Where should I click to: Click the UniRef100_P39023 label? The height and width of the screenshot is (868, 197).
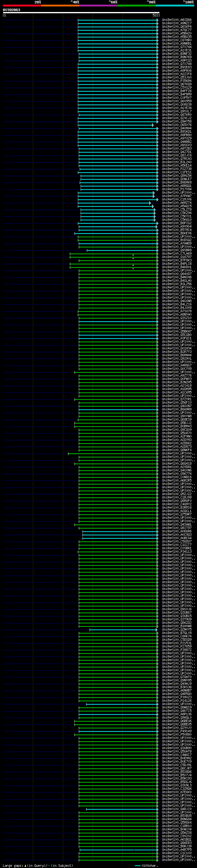tap(177, 697)
